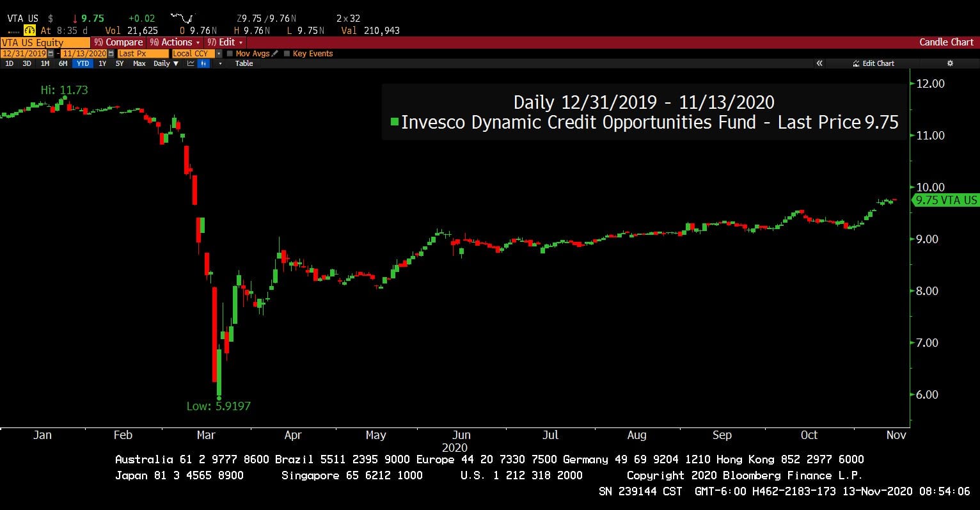The image size is (980, 510).
Task: Click the 2x32 bid/ask size text
Action: pyautogui.click(x=349, y=19)
